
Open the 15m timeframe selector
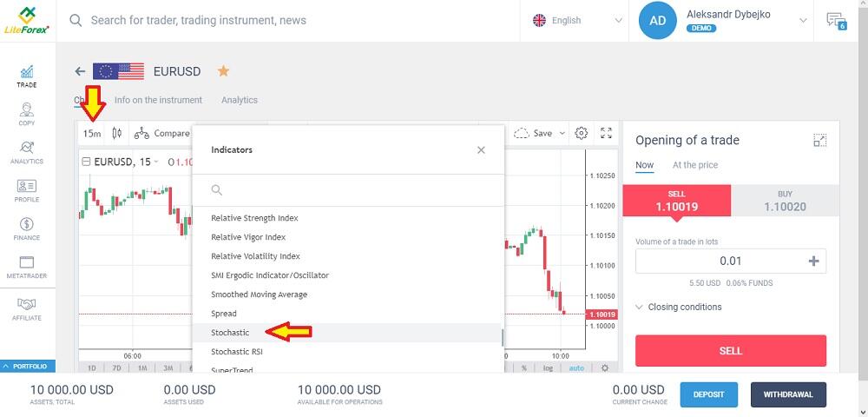(x=92, y=133)
